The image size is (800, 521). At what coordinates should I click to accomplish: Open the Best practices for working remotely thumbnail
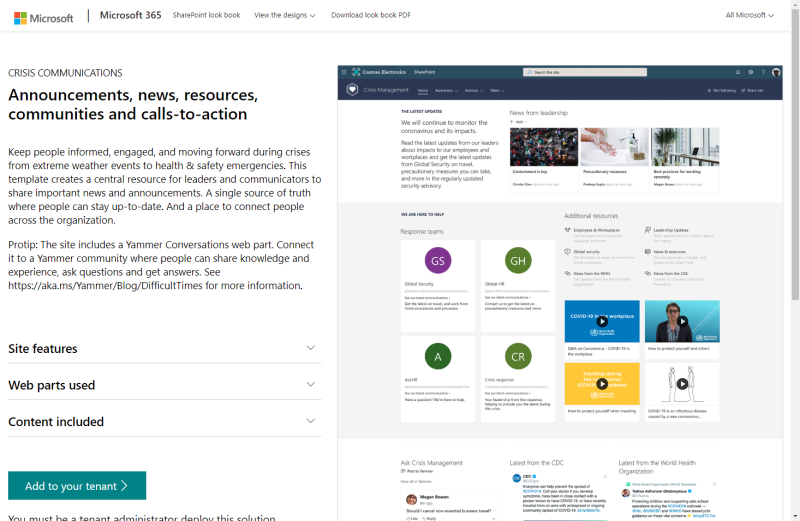685,147
